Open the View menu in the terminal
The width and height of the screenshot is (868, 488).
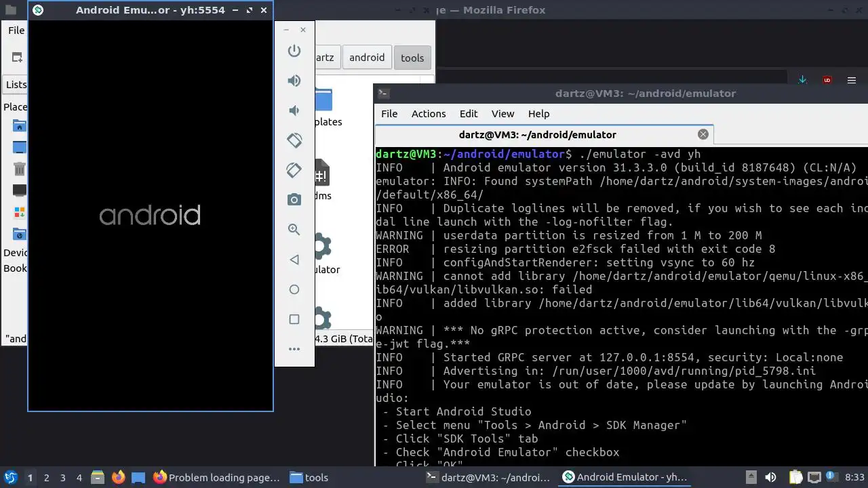(502, 113)
